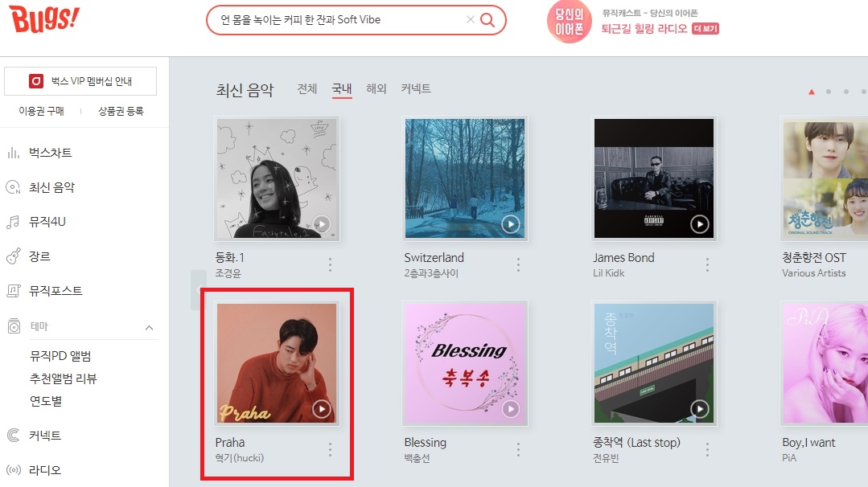868x487 pixels.
Task: Open more options for 동화.1 album
Action: (330, 264)
